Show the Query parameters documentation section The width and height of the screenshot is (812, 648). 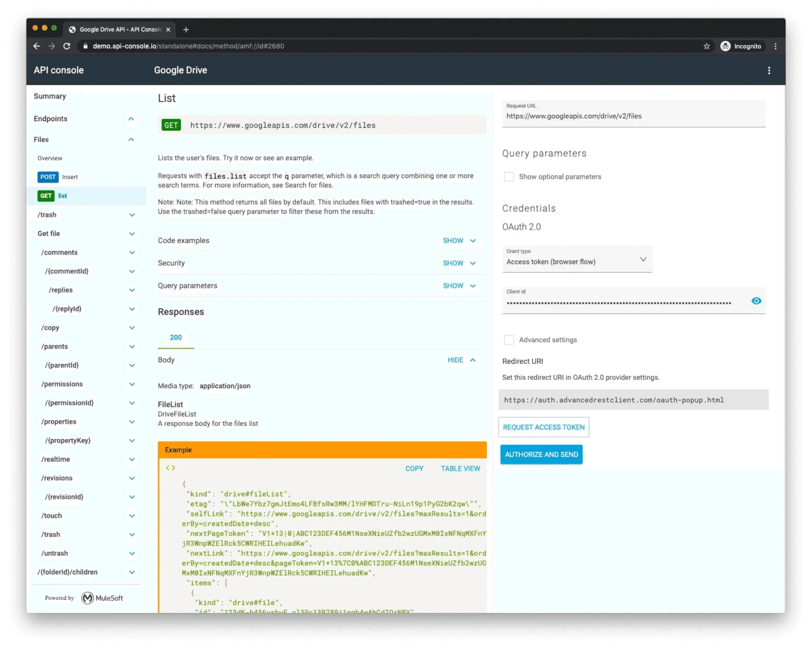coord(459,286)
